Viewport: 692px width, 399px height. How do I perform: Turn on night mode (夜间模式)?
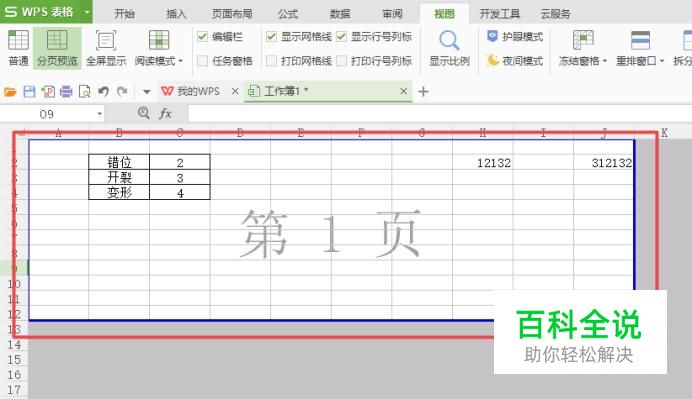tap(515, 60)
